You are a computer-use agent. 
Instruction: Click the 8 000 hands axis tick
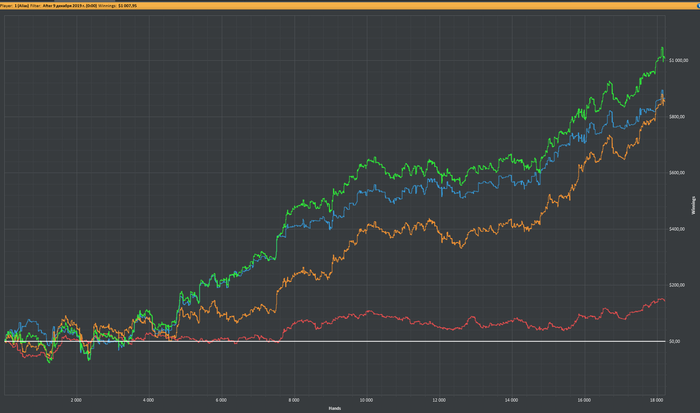(x=294, y=400)
